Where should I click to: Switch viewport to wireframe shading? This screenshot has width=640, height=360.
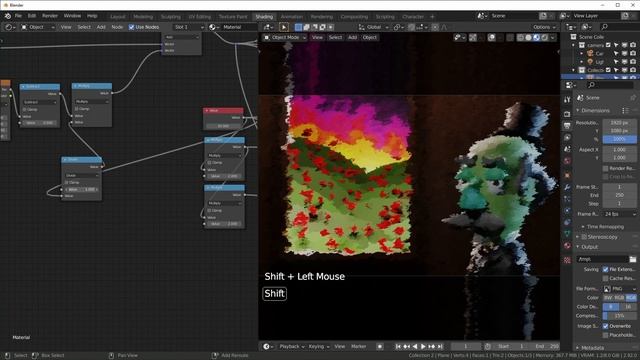click(x=520, y=38)
